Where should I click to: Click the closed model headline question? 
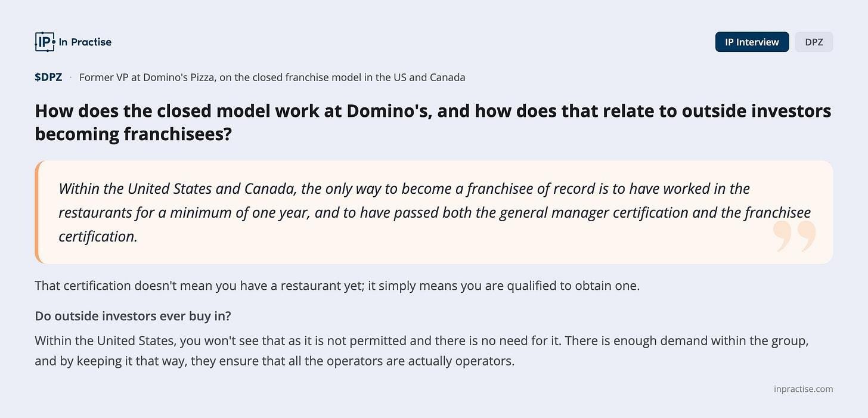pyautogui.click(x=433, y=122)
